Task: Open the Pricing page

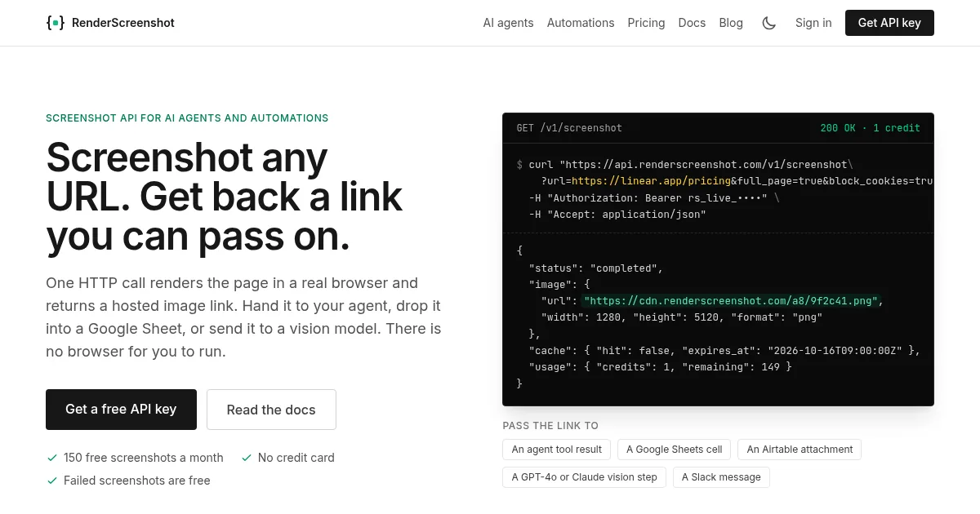Action: click(646, 23)
